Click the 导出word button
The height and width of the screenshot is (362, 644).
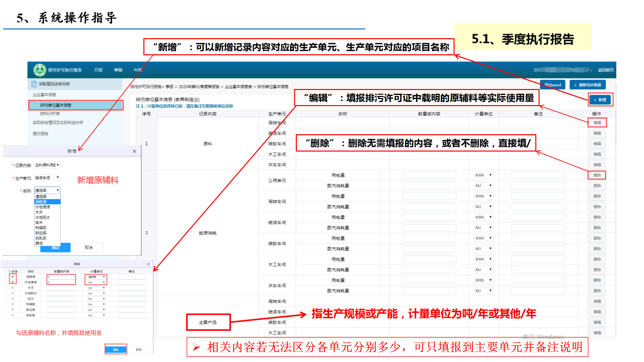tap(552, 85)
